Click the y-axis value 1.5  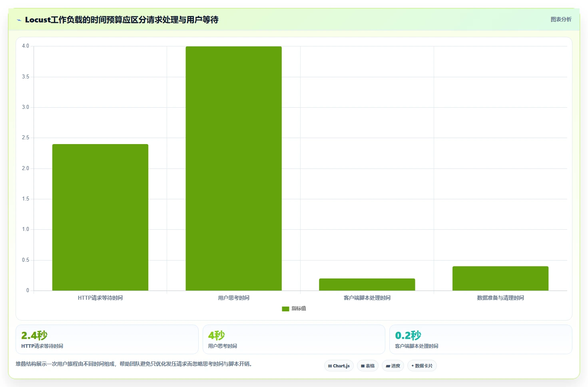(x=26, y=199)
